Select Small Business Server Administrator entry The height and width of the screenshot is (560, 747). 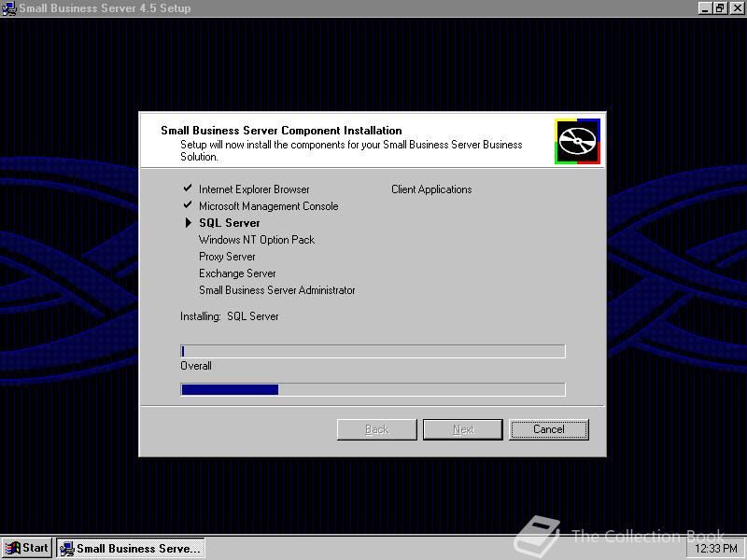pos(276,290)
